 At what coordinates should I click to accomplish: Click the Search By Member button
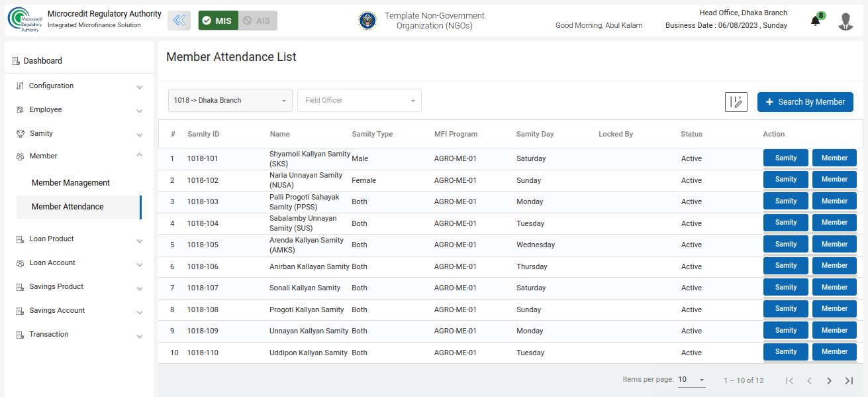pyautogui.click(x=805, y=102)
